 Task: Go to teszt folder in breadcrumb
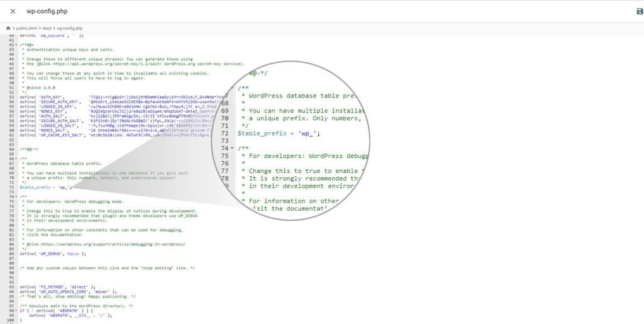point(47,28)
